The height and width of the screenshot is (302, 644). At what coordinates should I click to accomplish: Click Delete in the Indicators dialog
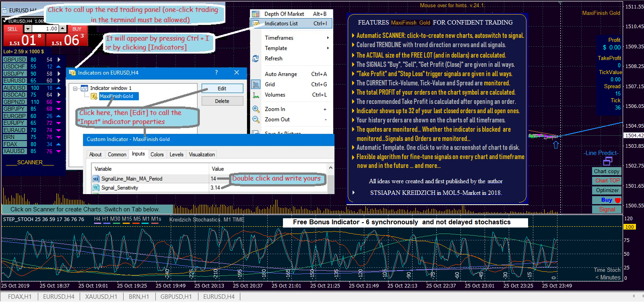pos(222,101)
